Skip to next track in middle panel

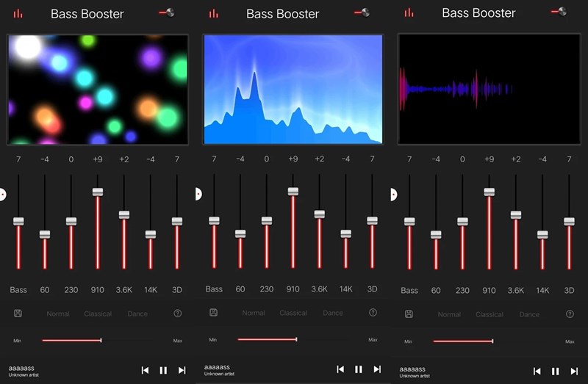tap(377, 369)
